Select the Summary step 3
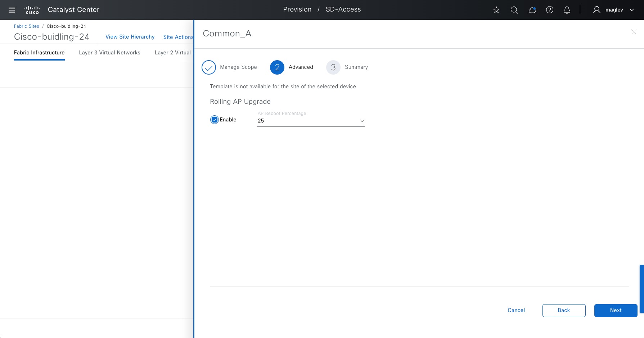The height and width of the screenshot is (338, 644). click(333, 67)
